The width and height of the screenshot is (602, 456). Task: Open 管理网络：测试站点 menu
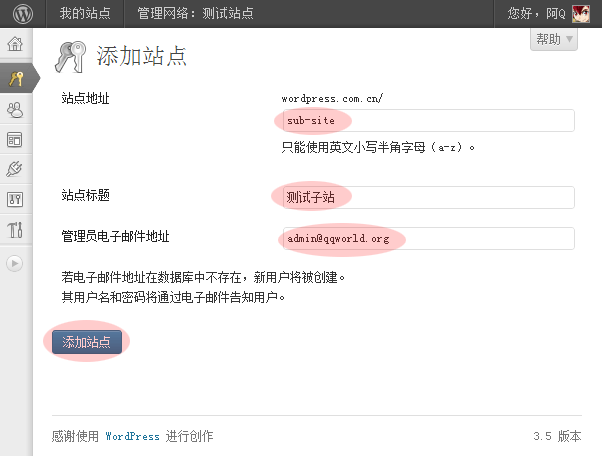click(195, 13)
